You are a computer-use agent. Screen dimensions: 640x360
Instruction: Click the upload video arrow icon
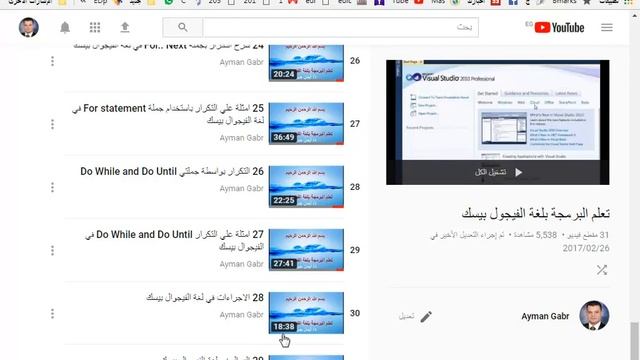125,27
